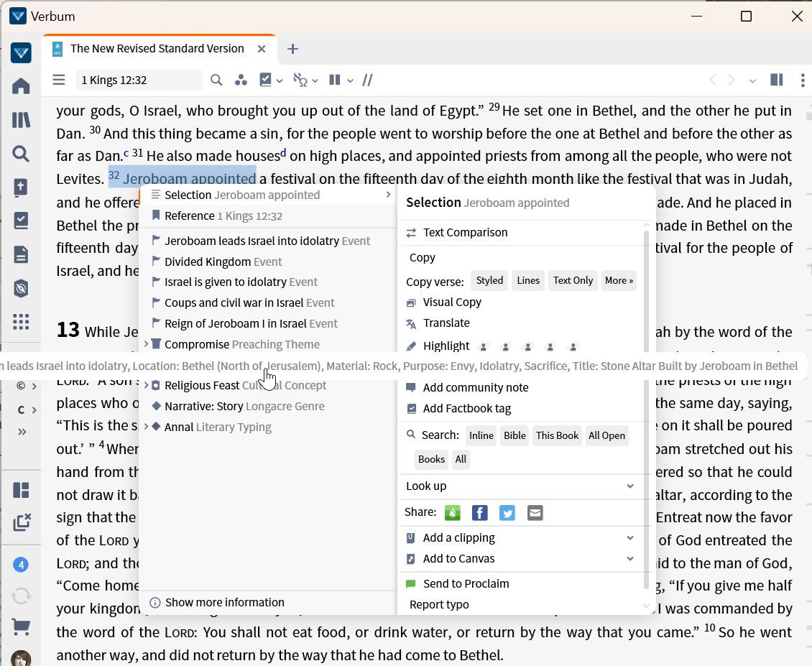
Task: Search selection in All Open resources
Action: click(x=606, y=435)
